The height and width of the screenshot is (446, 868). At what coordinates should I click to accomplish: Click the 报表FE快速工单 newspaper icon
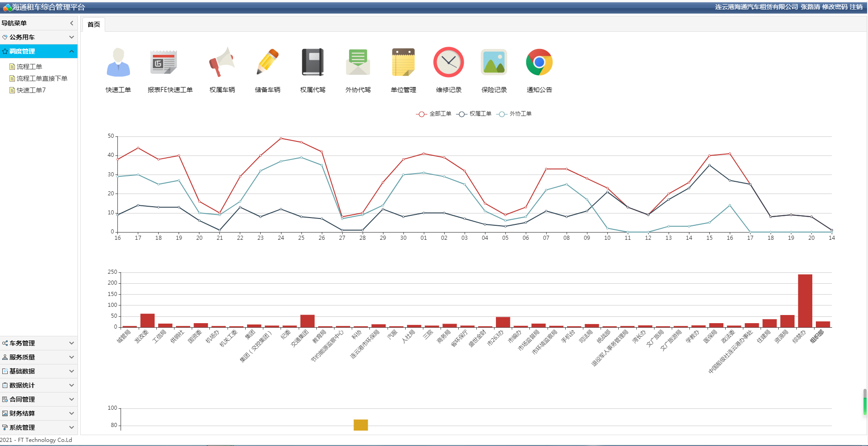coord(164,63)
